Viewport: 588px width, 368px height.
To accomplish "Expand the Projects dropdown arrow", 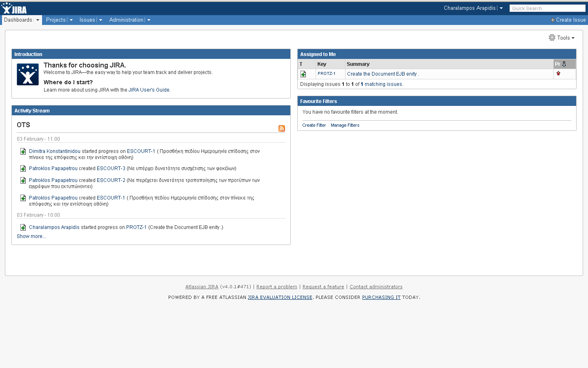I will point(71,20).
